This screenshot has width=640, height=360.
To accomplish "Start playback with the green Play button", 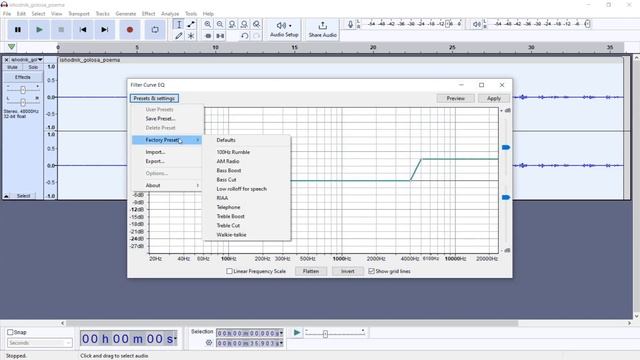I will click(x=40, y=29).
